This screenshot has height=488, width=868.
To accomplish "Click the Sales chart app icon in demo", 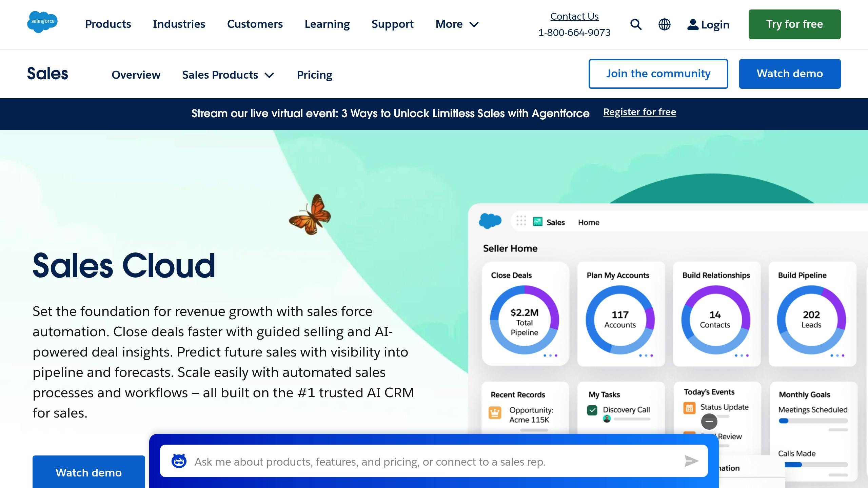I will point(538,222).
